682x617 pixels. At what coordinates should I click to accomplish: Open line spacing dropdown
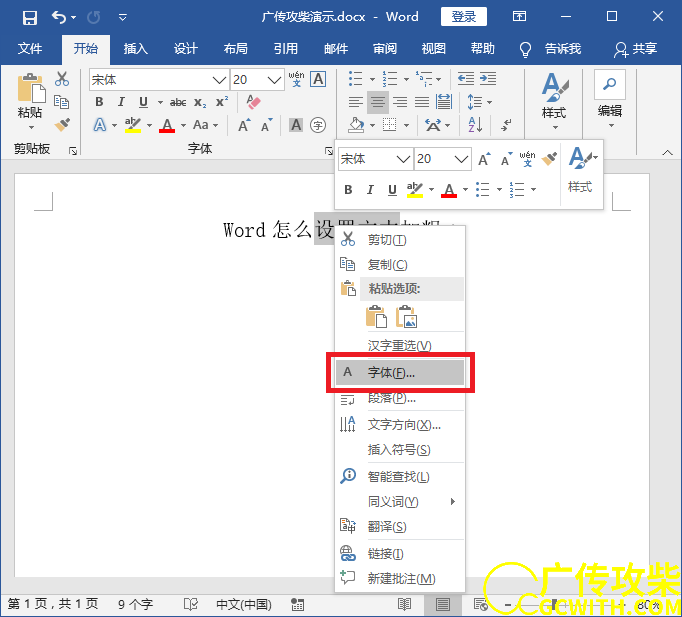click(479, 102)
